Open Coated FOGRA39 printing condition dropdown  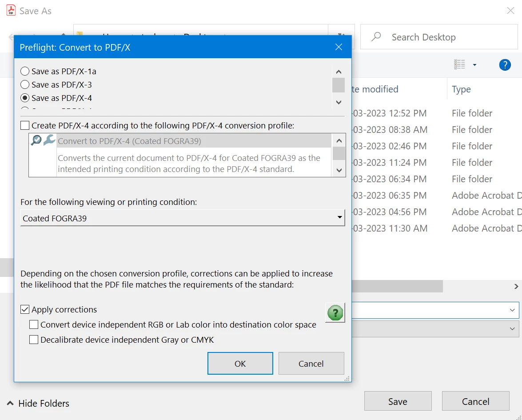pyautogui.click(x=183, y=218)
